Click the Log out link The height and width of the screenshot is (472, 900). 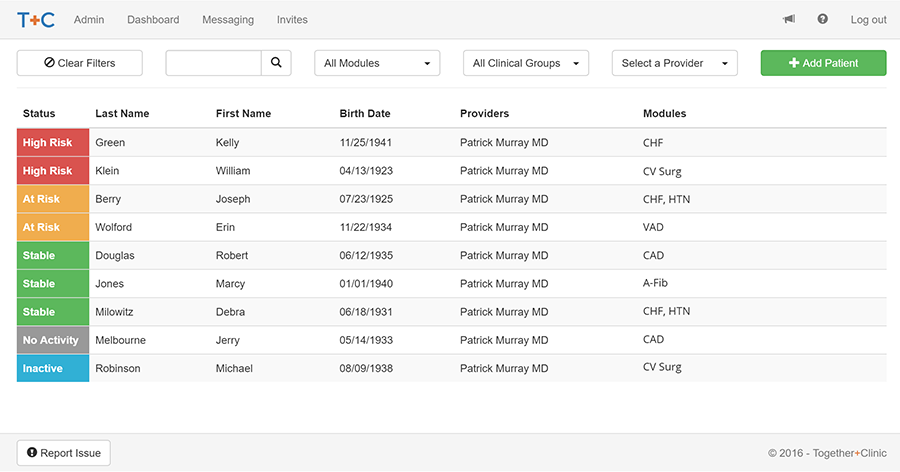868,20
